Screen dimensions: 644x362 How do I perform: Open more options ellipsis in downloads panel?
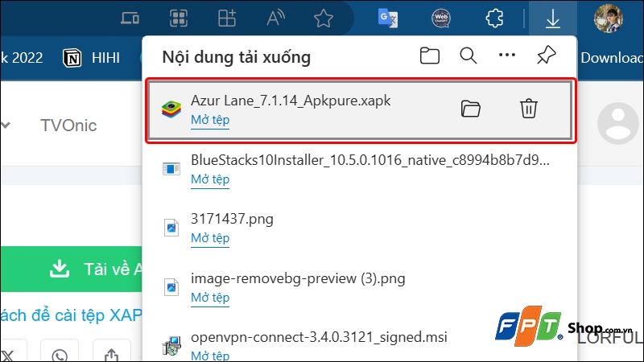tap(507, 55)
